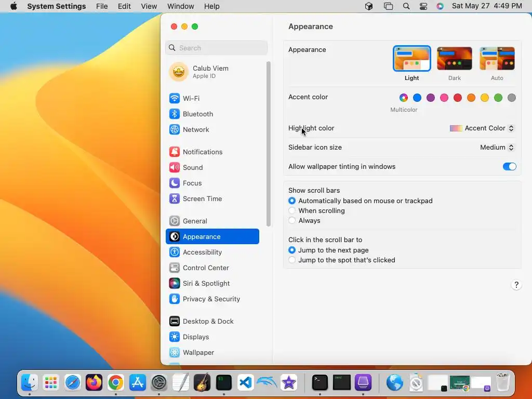The width and height of the screenshot is (532, 399).
Task: Choose graphite accent color
Action: [x=512, y=98]
